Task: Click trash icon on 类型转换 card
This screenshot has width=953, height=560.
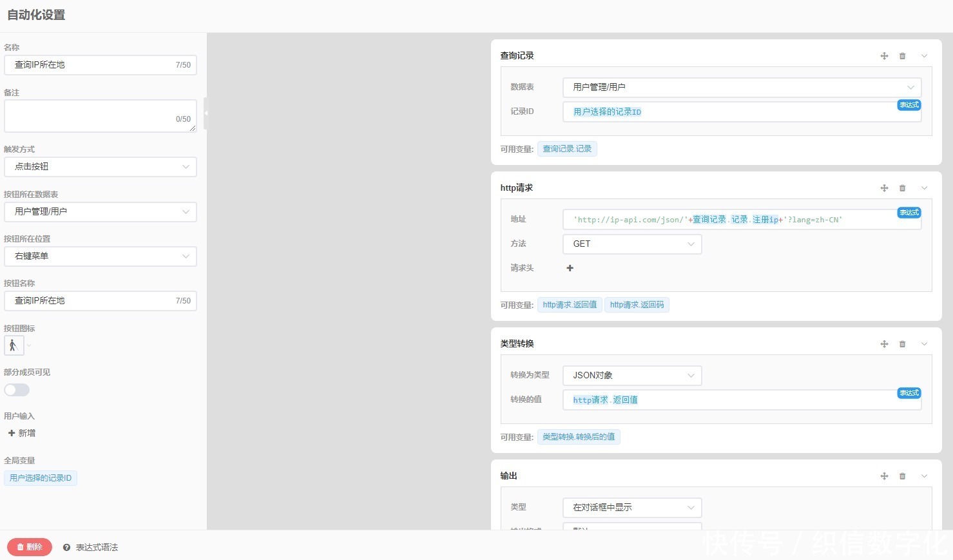Action: [x=902, y=344]
